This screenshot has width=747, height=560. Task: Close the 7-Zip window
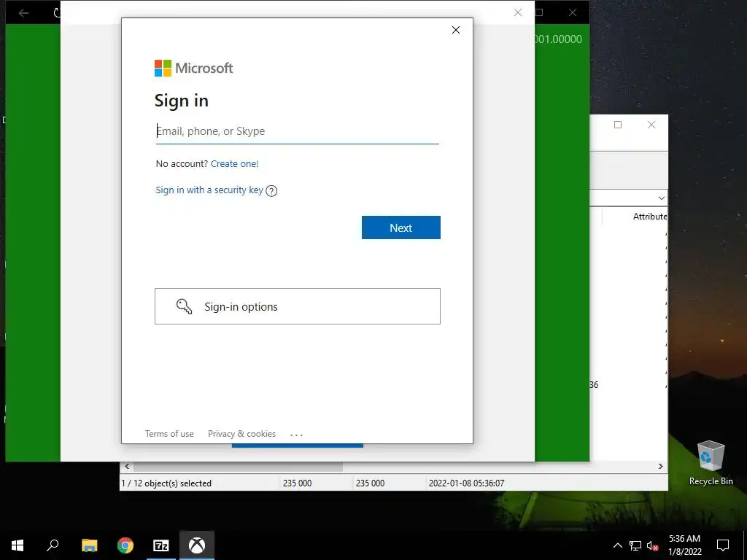[651, 125]
